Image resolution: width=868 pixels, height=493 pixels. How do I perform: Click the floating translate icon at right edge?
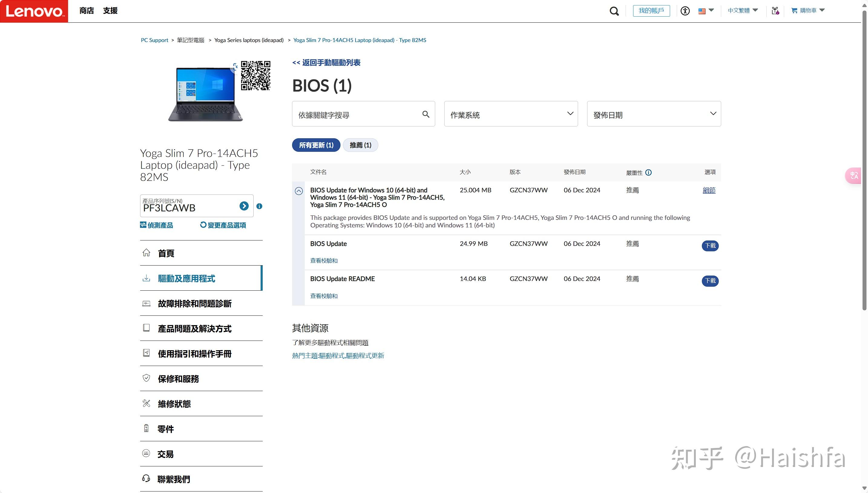pyautogui.click(x=854, y=175)
